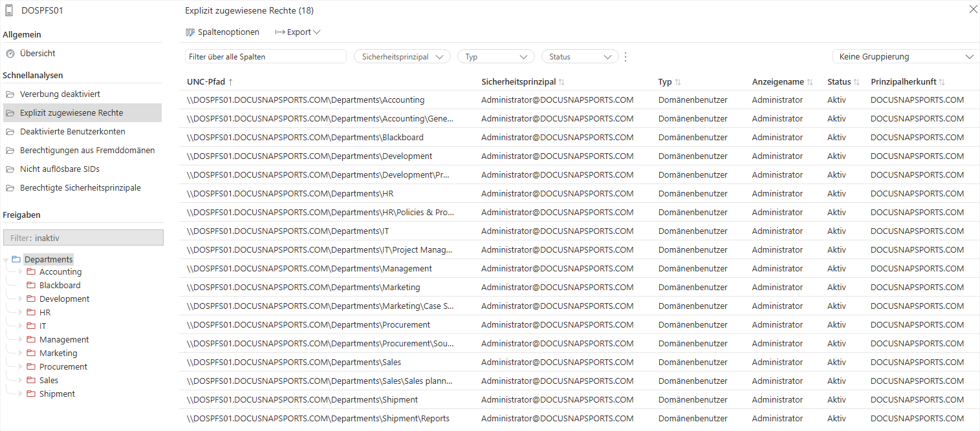The height and width of the screenshot is (431, 980).
Task: Open the Keine Gruppierung grouping dropdown
Action: [906, 57]
